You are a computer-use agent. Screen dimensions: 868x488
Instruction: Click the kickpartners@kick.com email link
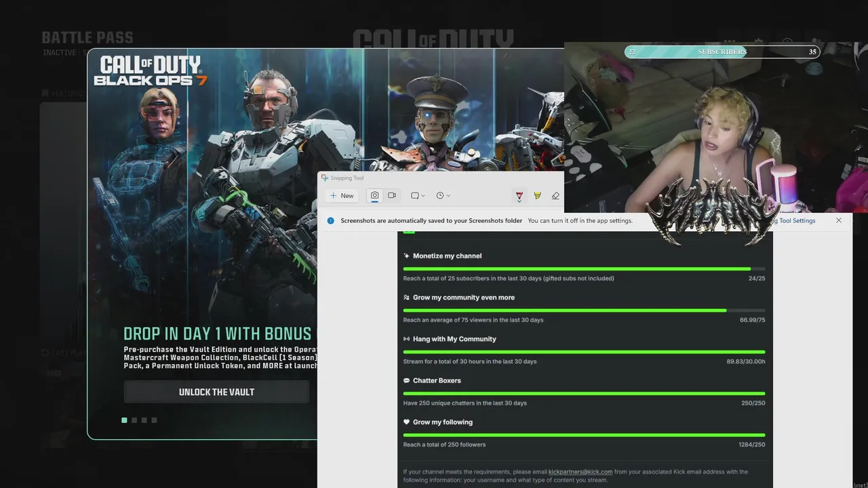(580, 472)
